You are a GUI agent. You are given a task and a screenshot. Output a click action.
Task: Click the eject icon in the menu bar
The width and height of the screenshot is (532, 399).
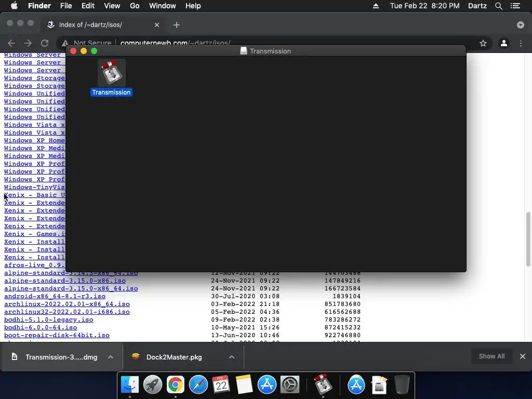pyautogui.click(x=376, y=6)
